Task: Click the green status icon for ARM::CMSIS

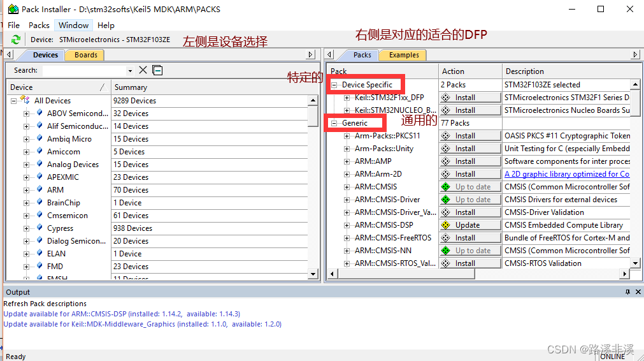Action: point(446,187)
